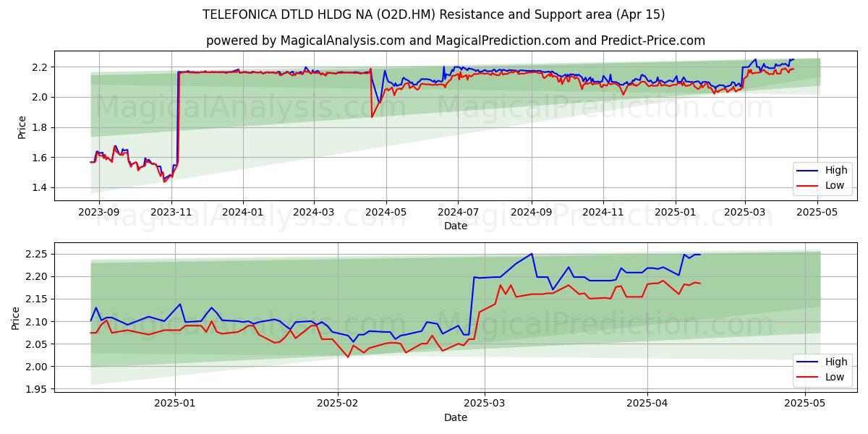Click the '1.4' price tick on upper chart
Screen dimensions: 868x434
(40, 187)
